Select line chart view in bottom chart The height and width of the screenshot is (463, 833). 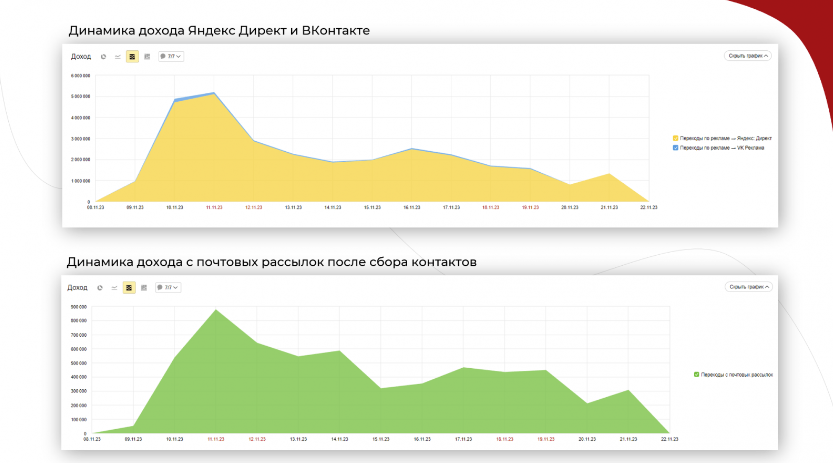click(114, 287)
